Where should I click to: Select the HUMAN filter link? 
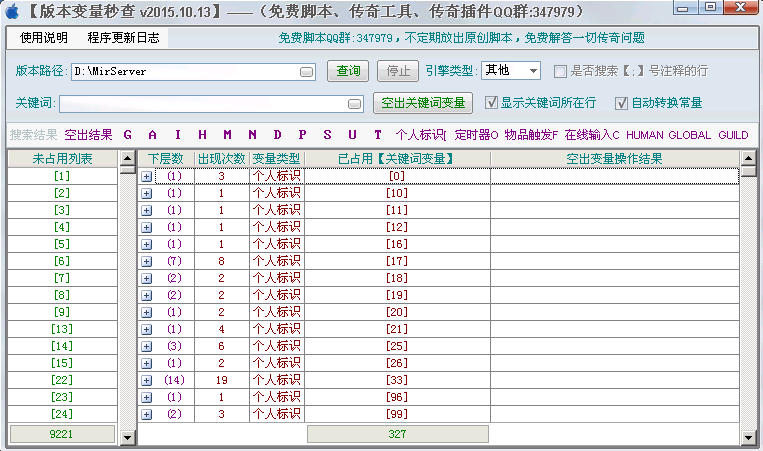tap(645, 135)
